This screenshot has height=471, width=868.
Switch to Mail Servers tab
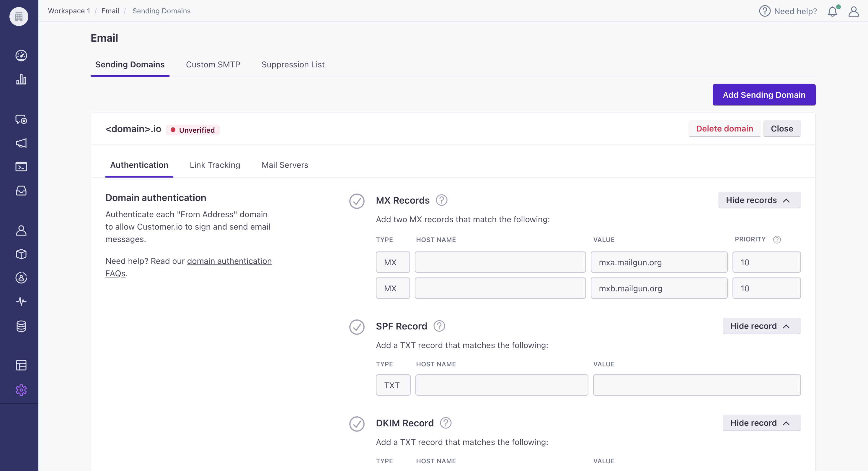pos(285,165)
